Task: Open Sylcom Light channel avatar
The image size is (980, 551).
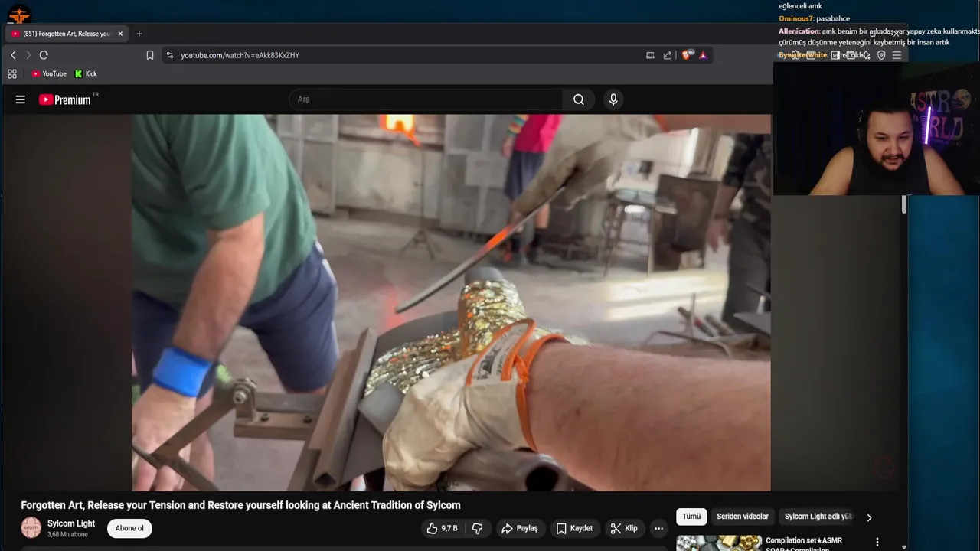Action: pyautogui.click(x=31, y=528)
